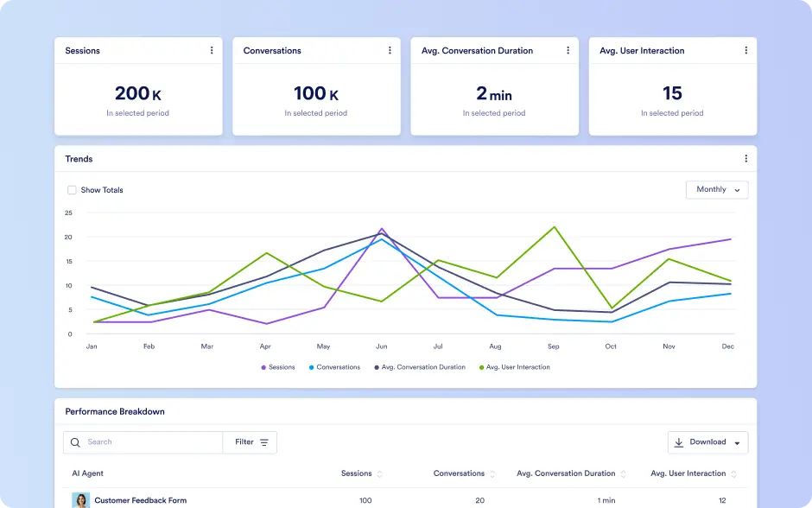Toggle Sessions series in chart legend
This screenshot has height=508, width=812.
tap(278, 367)
